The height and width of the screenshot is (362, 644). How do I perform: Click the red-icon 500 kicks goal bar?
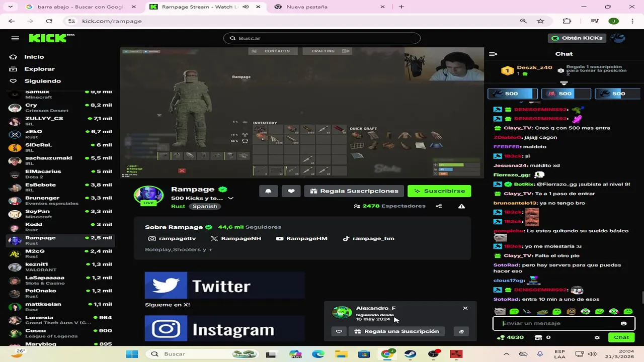(566, 94)
